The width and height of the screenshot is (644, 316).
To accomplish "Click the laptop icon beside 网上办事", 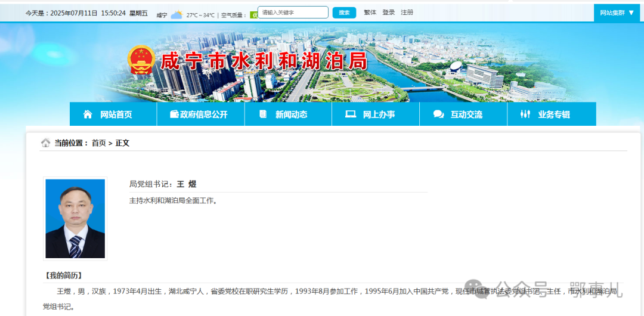I will coord(351,114).
